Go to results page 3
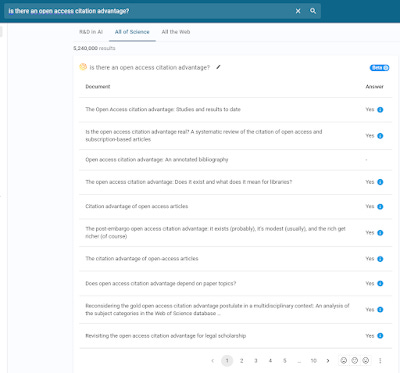Screen dimensions: 400x373 click(x=256, y=361)
